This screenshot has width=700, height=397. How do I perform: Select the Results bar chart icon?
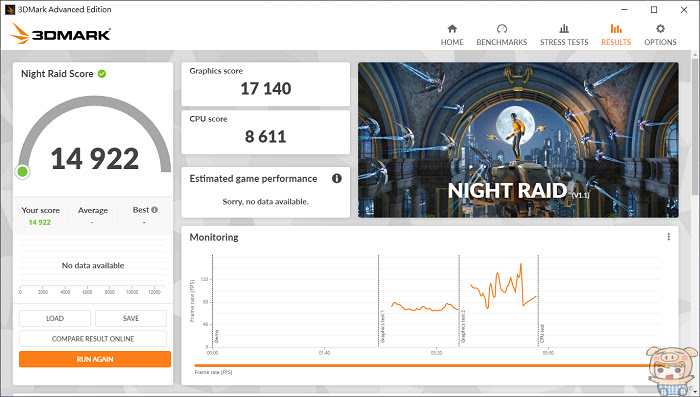616,29
